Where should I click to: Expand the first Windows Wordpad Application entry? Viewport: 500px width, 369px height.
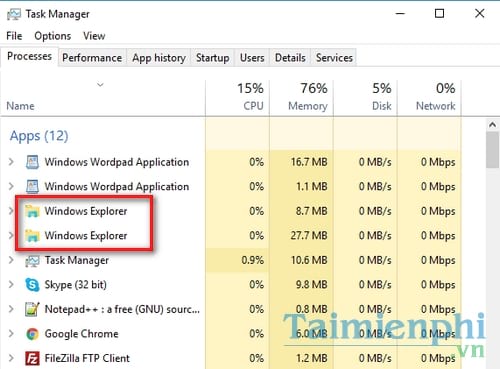pyautogui.click(x=11, y=162)
